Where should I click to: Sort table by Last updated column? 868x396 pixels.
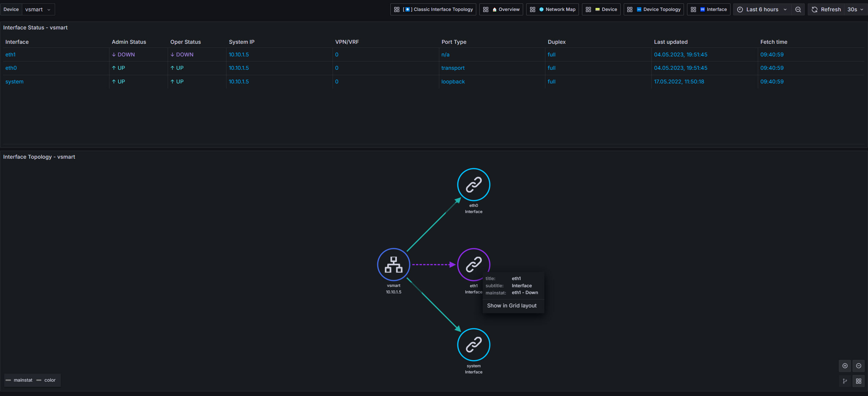pyautogui.click(x=671, y=42)
